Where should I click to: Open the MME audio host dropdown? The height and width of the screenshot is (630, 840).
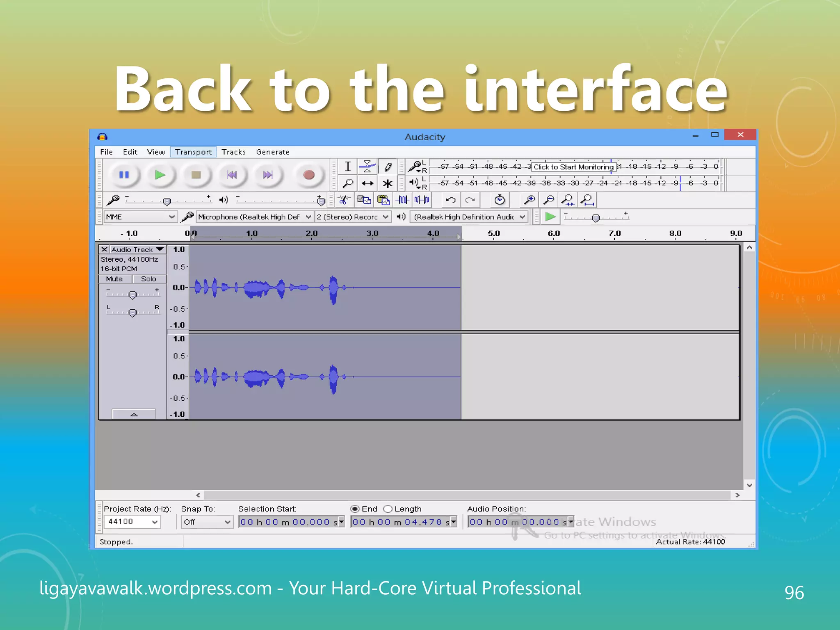(x=140, y=217)
